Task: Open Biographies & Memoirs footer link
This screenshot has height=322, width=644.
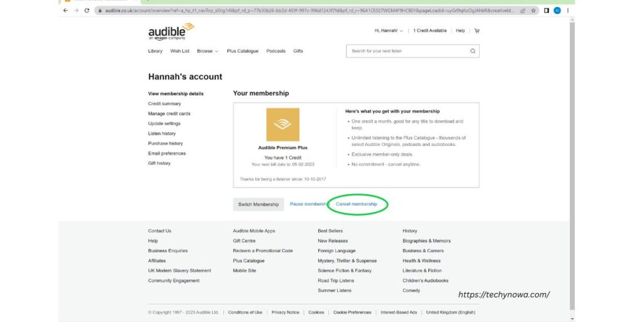Action: (x=426, y=241)
